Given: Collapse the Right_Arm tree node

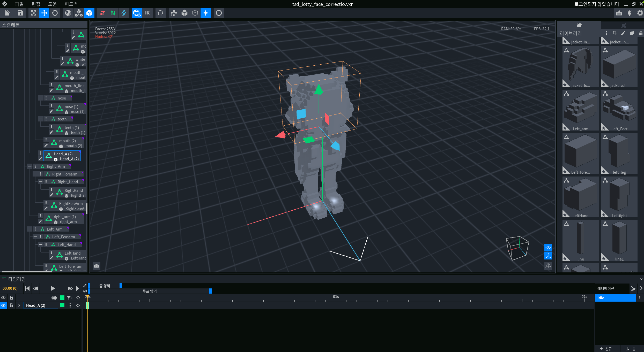Looking at the screenshot, I should tap(30, 166).
